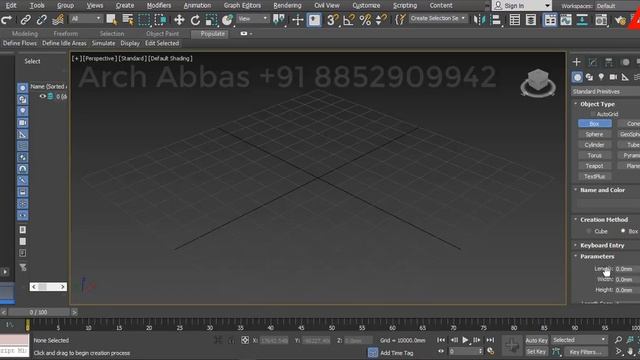Open the selection filter All dropdown
This screenshot has width=640, height=360.
tap(86, 19)
